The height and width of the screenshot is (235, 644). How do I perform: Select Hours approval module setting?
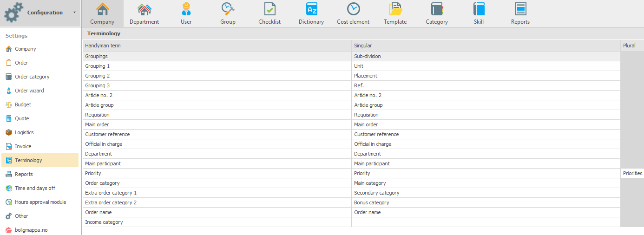click(x=40, y=202)
